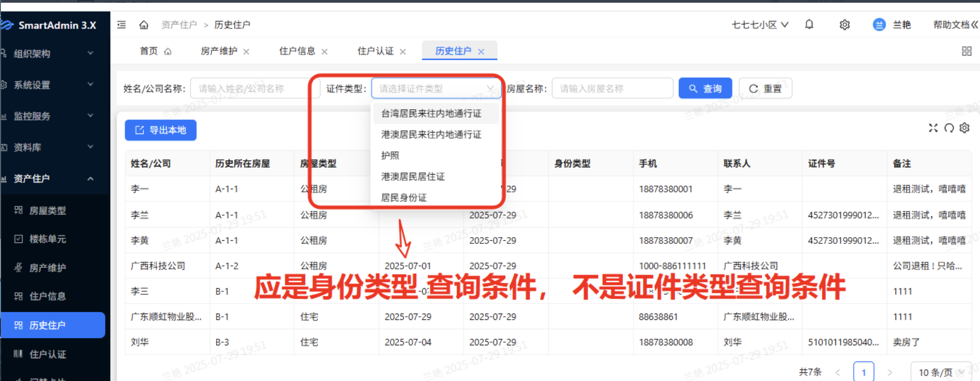This screenshot has width=980, height=381.
Task: Click the 查询 search button
Action: point(705,89)
